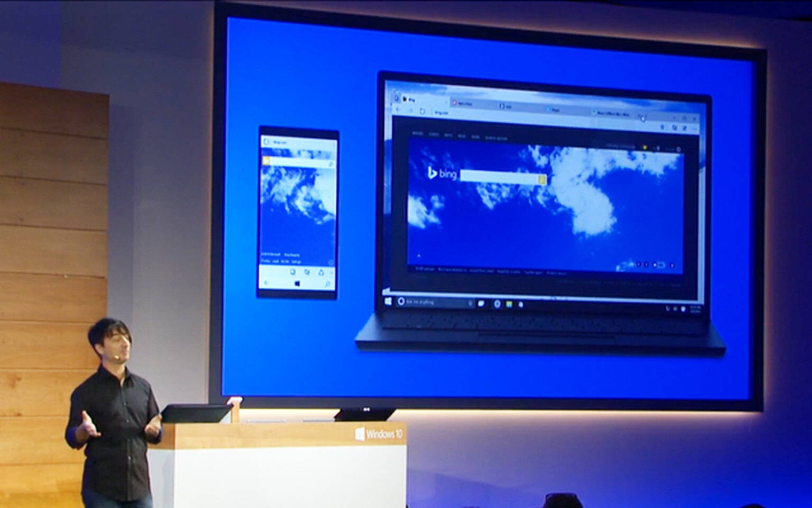Image resolution: width=812 pixels, height=508 pixels.
Task: Click next image arrow on Bing homepage
Action: point(647,265)
